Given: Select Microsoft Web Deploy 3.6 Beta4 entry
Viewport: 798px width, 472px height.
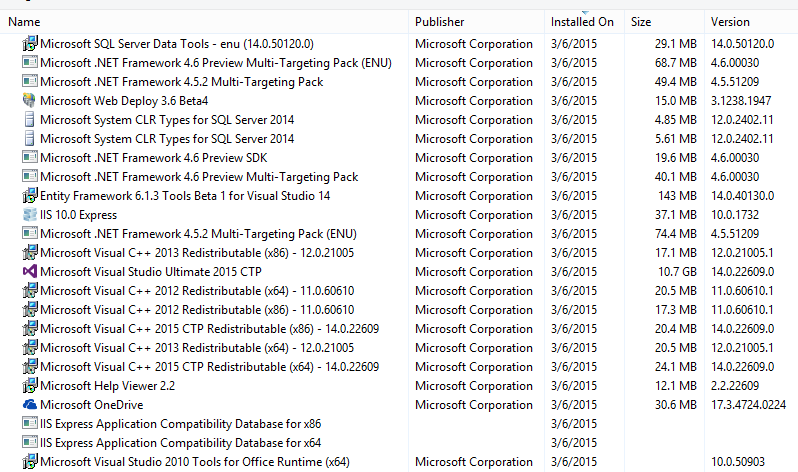Looking at the screenshot, I should pyautogui.click(x=124, y=101).
